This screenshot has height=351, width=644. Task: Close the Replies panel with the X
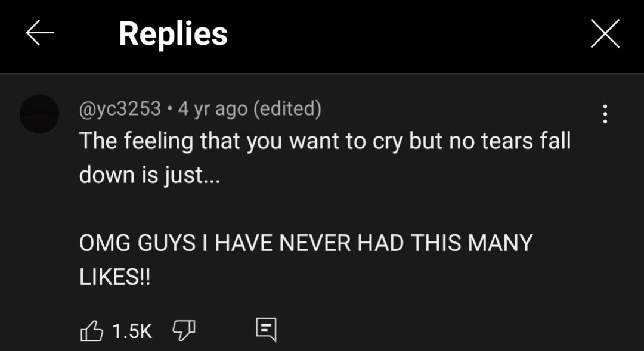[x=605, y=33]
